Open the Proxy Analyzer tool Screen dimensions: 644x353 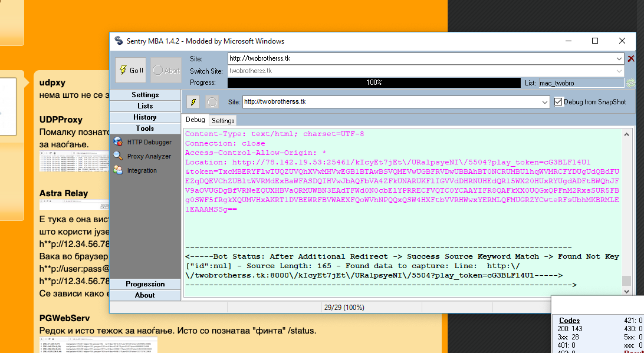click(149, 156)
